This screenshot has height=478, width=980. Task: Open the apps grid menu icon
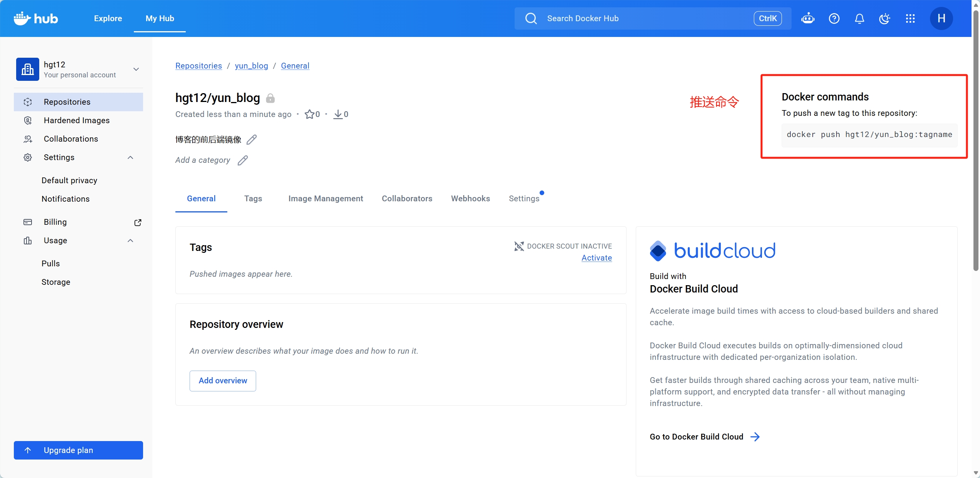pos(910,18)
